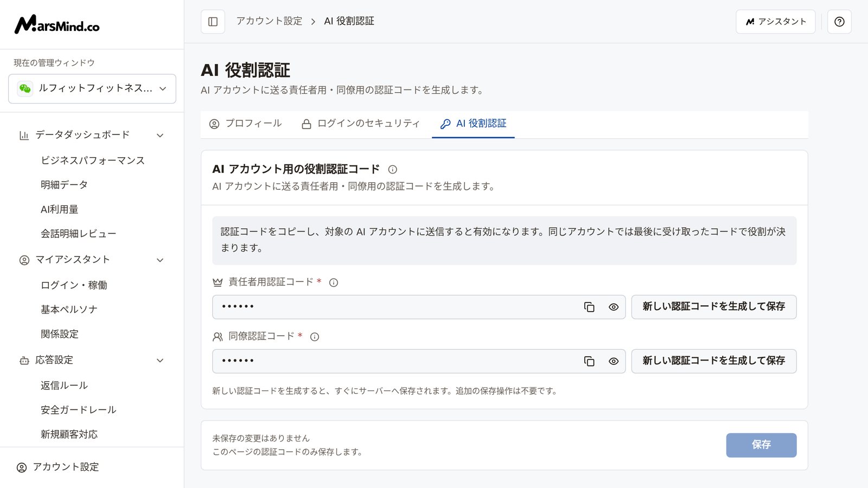Open 安全ガードレール in the sidebar
Image resolution: width=868 pixels, height=488 pixels.
pos(79,410)
